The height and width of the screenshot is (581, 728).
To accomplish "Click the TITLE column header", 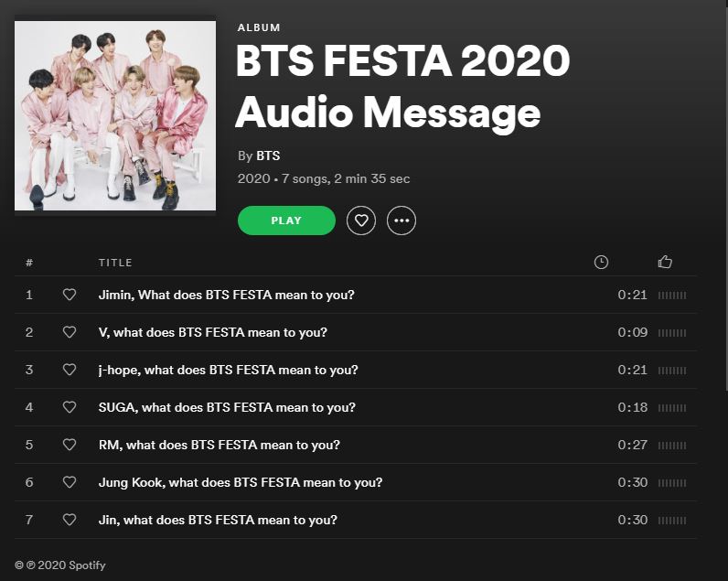I will pos(115,263).
